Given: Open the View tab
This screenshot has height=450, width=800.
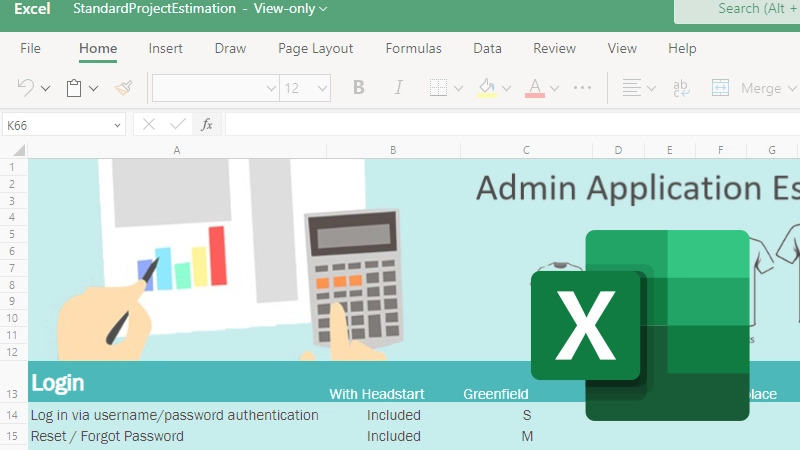Looking at the screenshot, I should click(x=622, y=48).
